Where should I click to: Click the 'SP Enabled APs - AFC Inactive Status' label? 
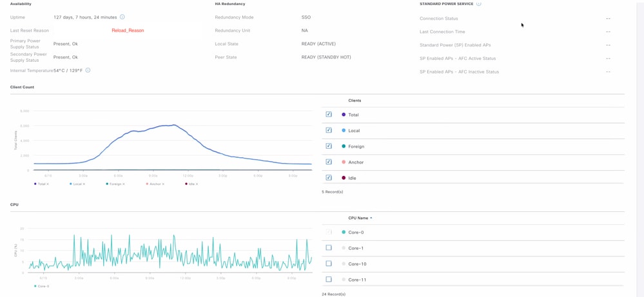pos(459,72)
